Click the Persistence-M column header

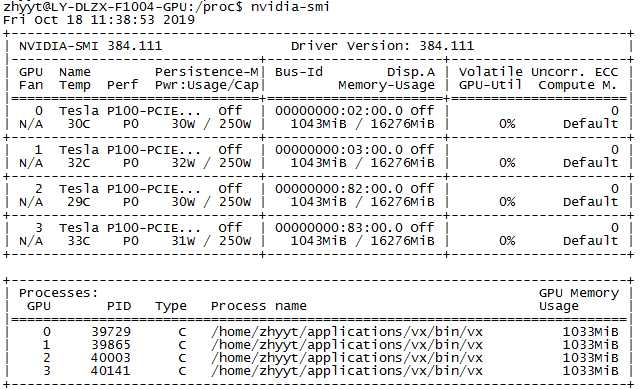pyautogui.click(x=207, y=72)
